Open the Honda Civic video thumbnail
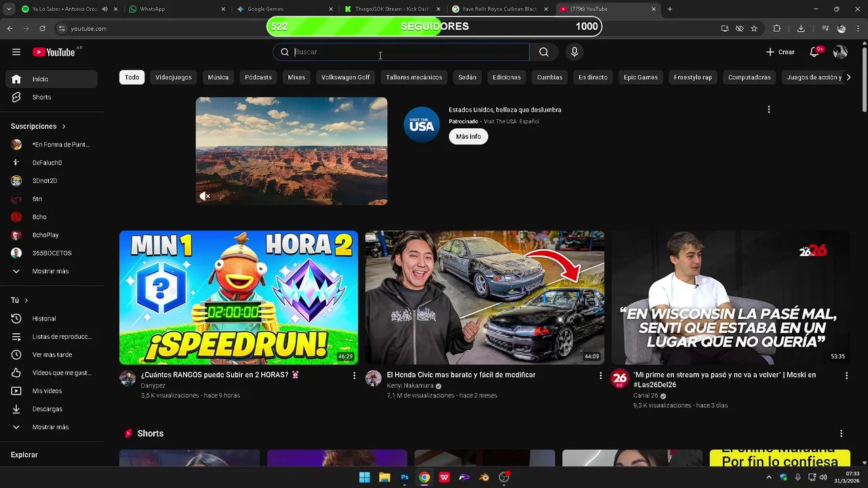 tap(485, 298)
